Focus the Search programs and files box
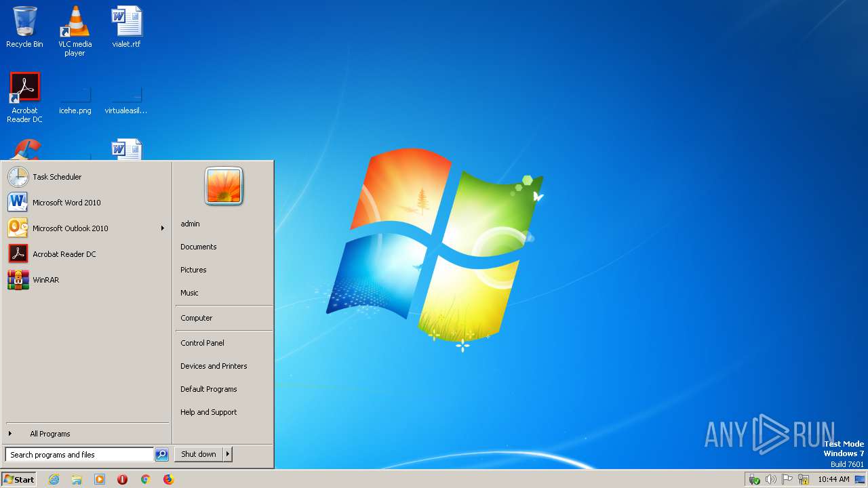 pos(79,455)
